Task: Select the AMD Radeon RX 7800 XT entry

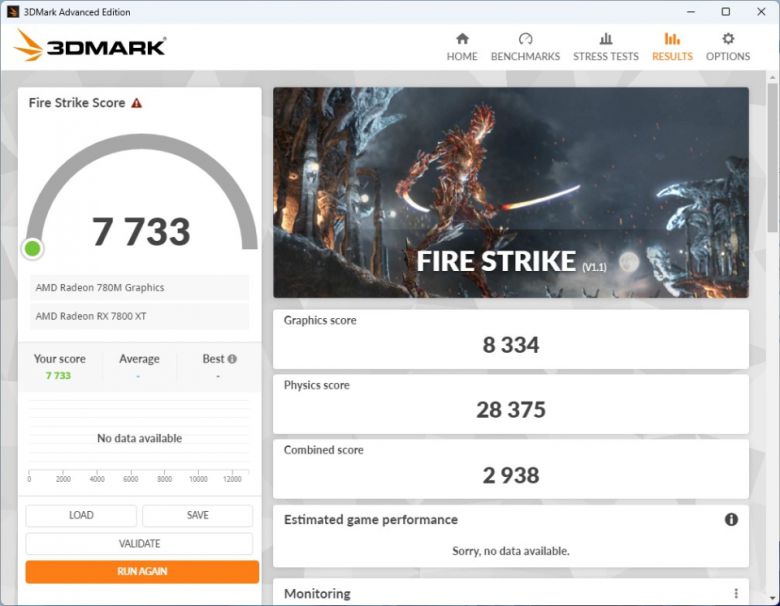Action: point(139,316)
